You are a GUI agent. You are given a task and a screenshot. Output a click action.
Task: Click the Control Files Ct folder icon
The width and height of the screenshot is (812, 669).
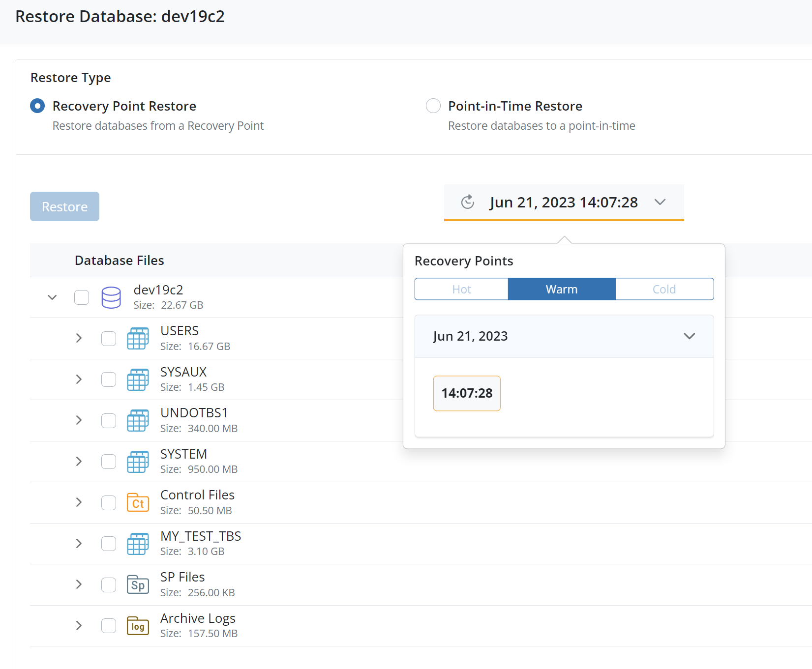click(x=138, y=503)
